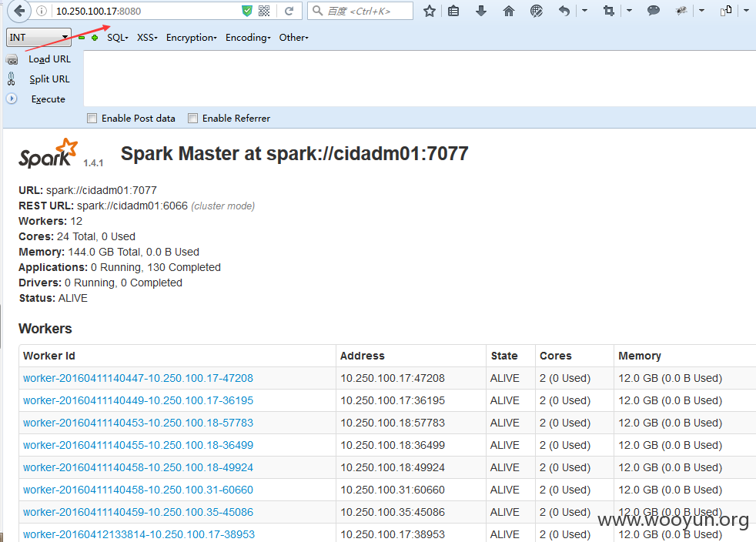Image resolution: width=756 pixels, height=542 pixels.
Task: Open the Encoding menu
Action: [x=248, y=38]
